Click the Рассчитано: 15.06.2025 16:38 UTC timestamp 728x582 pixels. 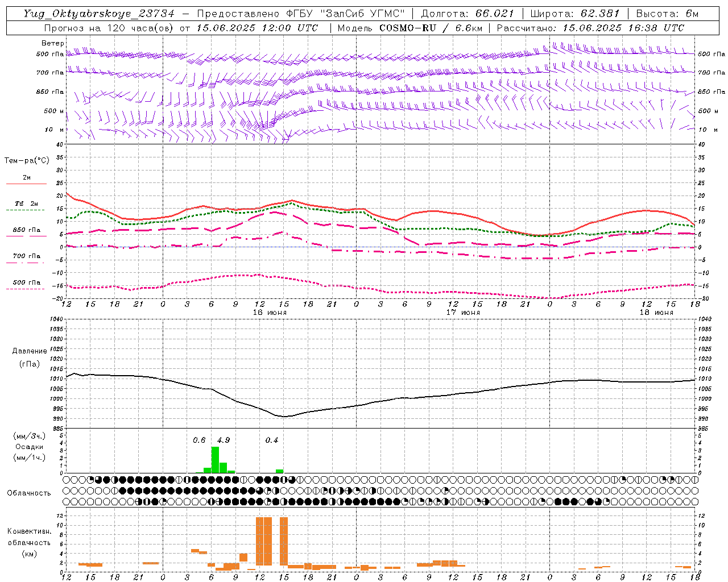(x=590, y=28)
